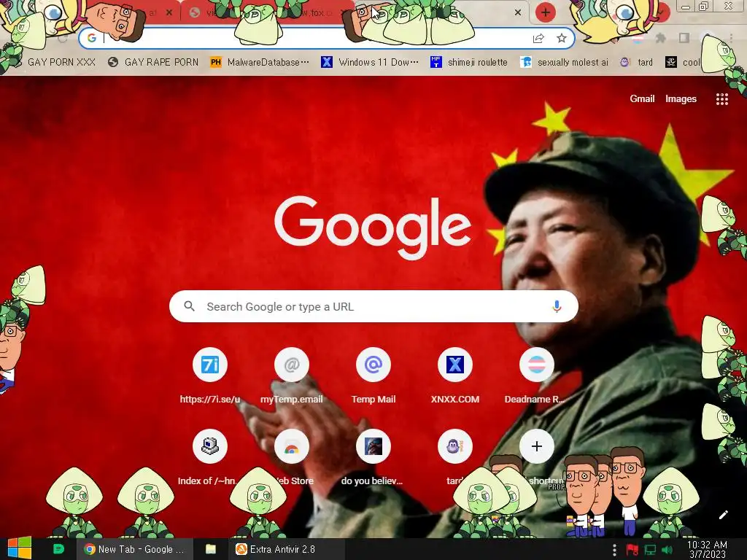The image size is (747, 560).
Task: Open the green app icon on taskbar
Action: (58, 549)
